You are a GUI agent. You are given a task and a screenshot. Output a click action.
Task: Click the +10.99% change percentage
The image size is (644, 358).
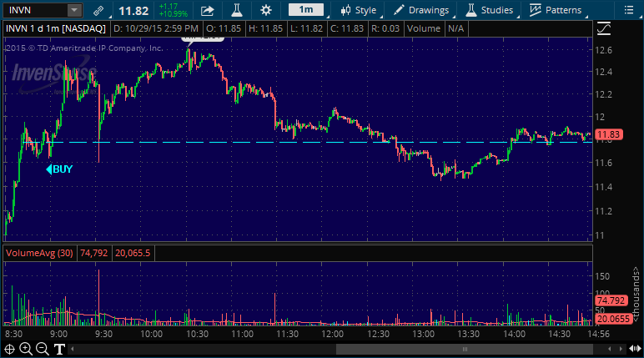(x=174, y=14)
